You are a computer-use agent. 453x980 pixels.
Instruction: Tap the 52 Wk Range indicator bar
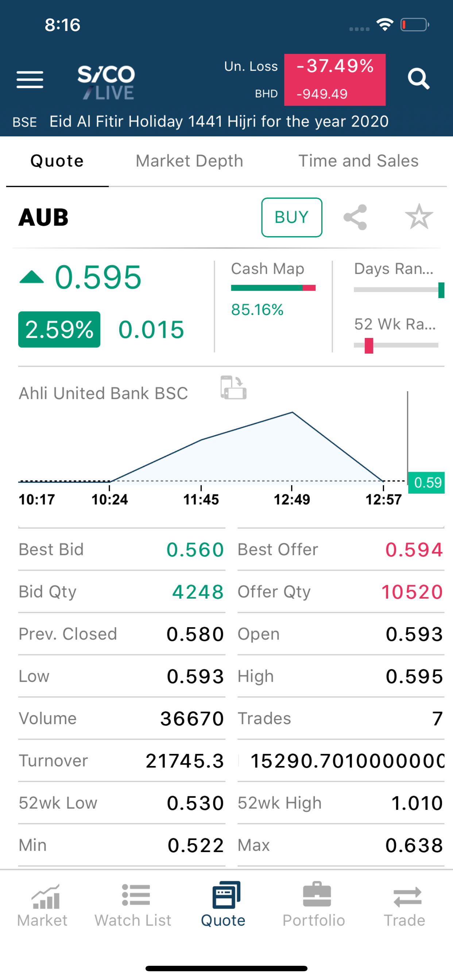click(x=396, y=345)
